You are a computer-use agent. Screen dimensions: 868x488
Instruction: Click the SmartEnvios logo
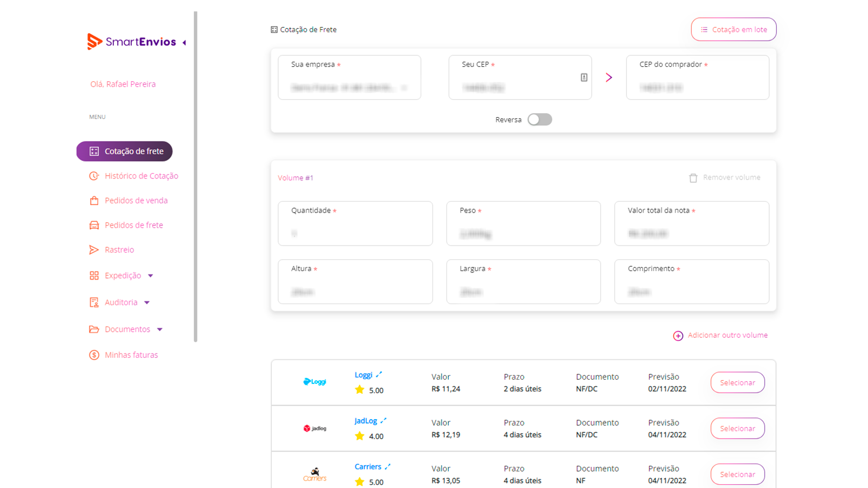[132, 42]
